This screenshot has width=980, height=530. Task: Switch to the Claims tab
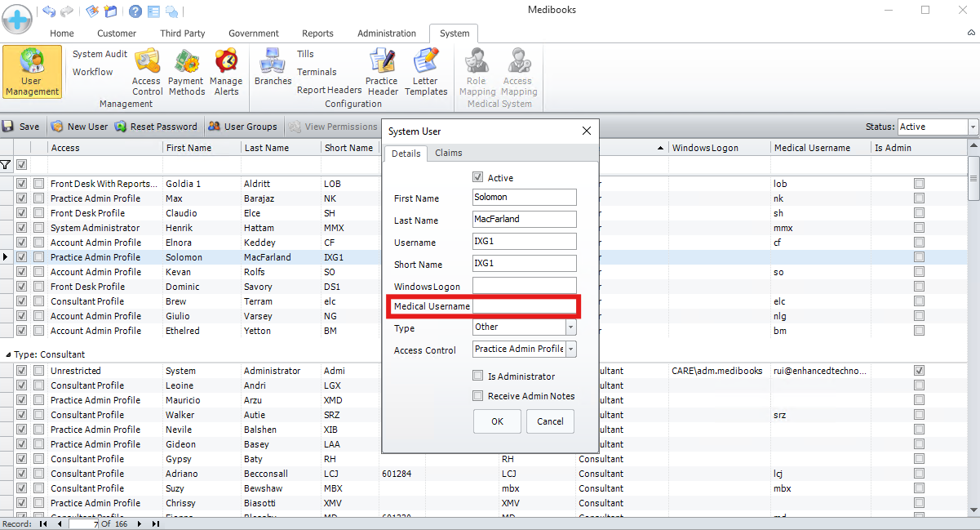pyautogui.click(x=448, y=153)
